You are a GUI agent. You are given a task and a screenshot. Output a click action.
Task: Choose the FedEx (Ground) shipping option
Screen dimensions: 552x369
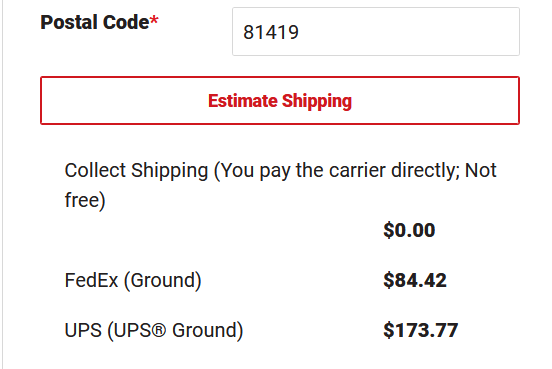[133, 280]
